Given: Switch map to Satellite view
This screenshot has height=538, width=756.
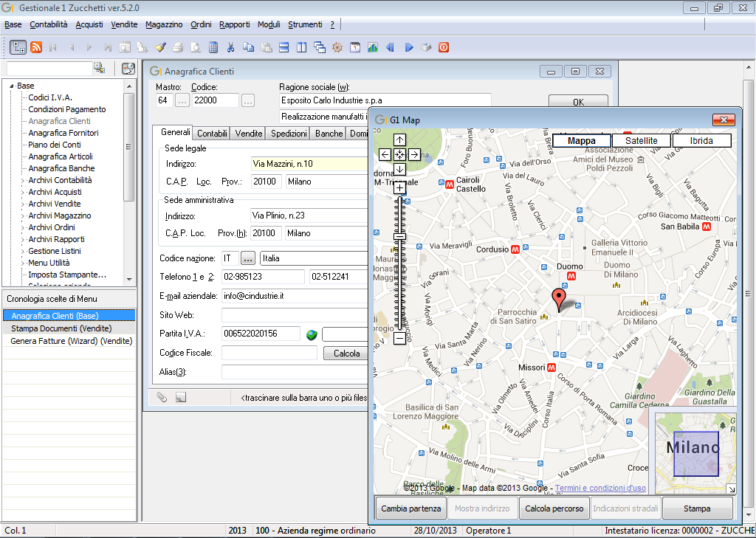Looking at the screenshot, I should click(641, 140).
